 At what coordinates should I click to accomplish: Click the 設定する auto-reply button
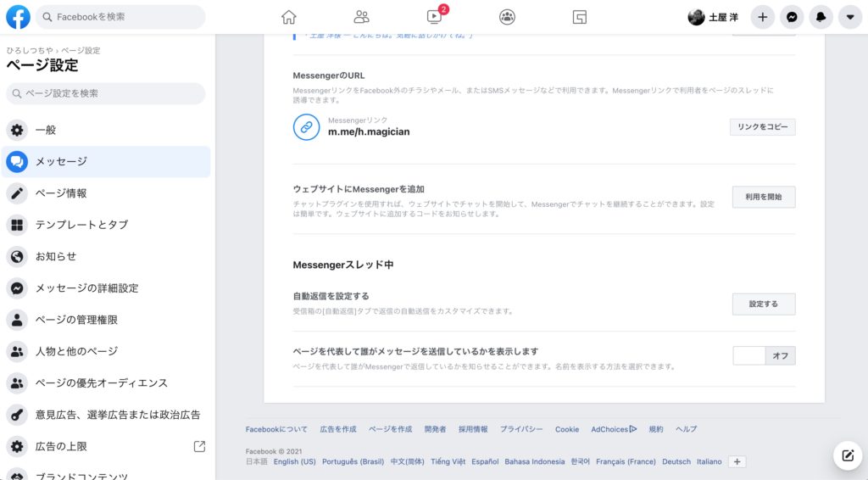[764, 304]
